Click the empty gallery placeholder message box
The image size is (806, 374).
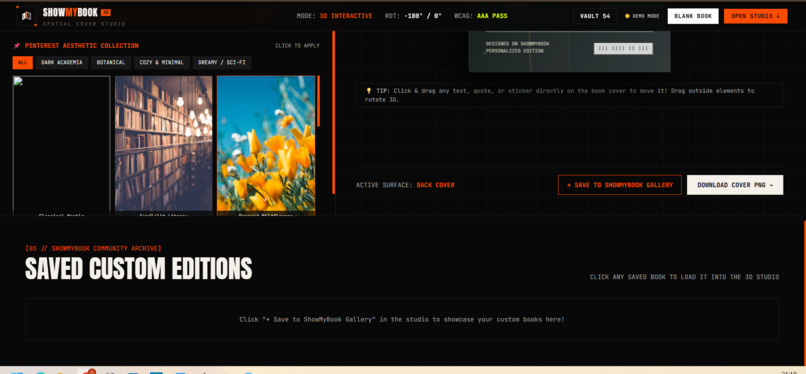(402, 320)
